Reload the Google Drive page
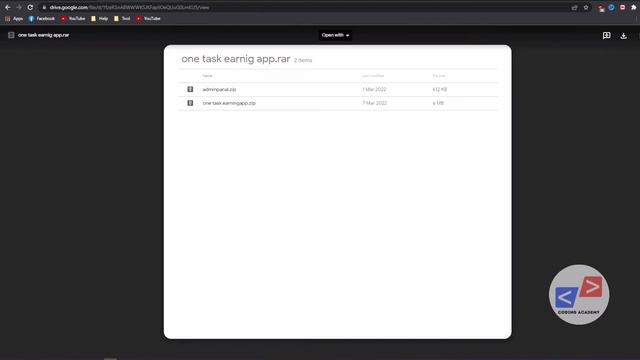The image size is (640, 360). (30, 7)
